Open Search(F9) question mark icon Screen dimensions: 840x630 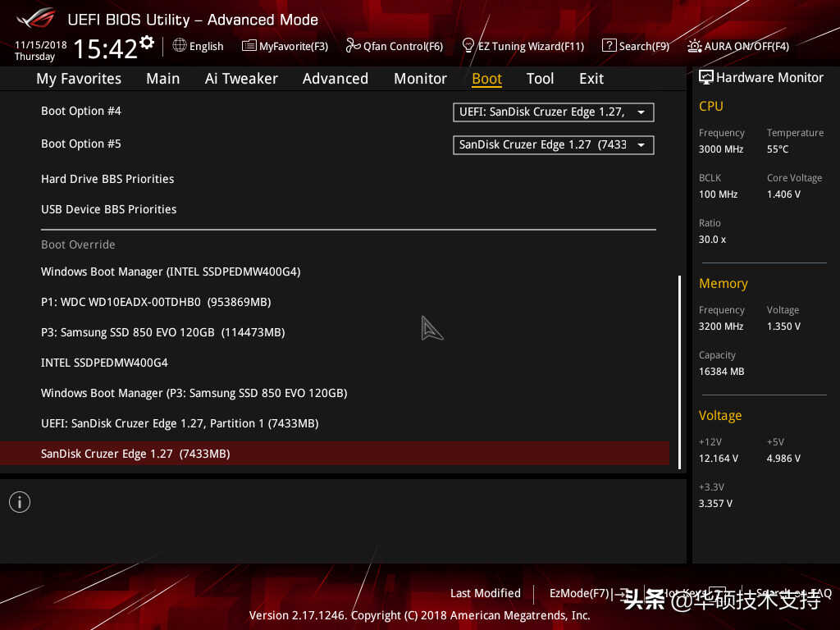click(x=609, y=46)
